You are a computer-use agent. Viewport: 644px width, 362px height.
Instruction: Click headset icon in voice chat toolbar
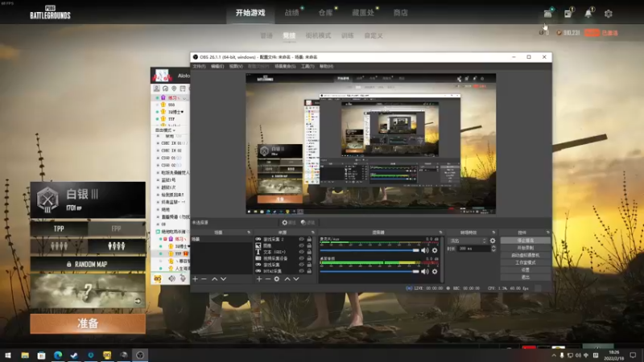point(165,88)
